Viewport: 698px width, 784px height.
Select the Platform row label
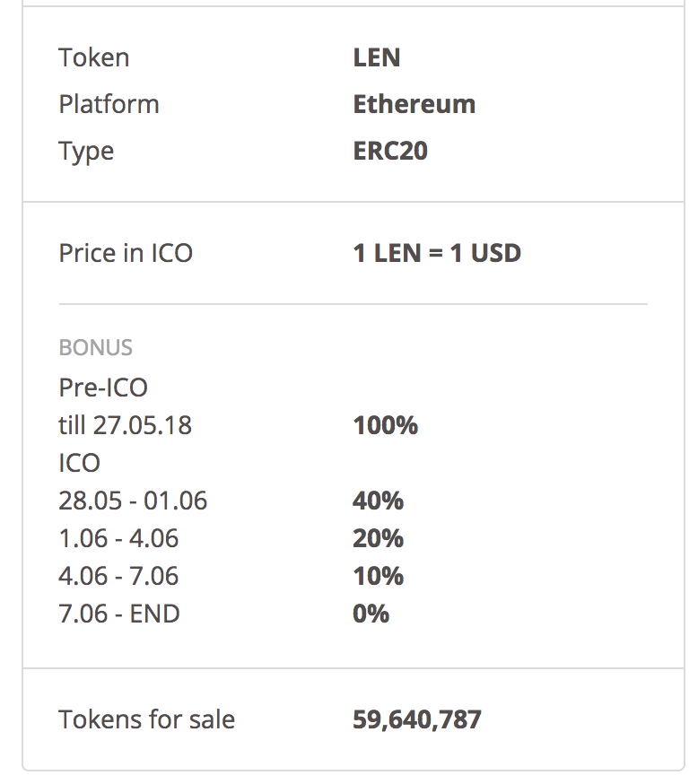pos(109,104)
